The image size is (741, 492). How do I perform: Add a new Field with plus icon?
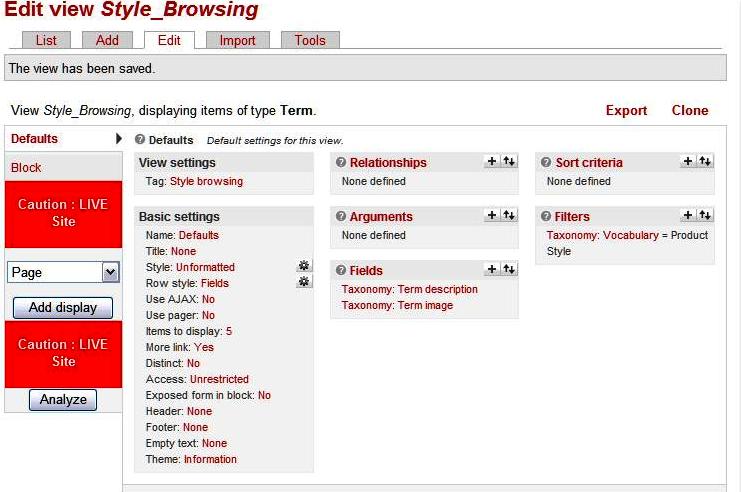coord(491,269)
